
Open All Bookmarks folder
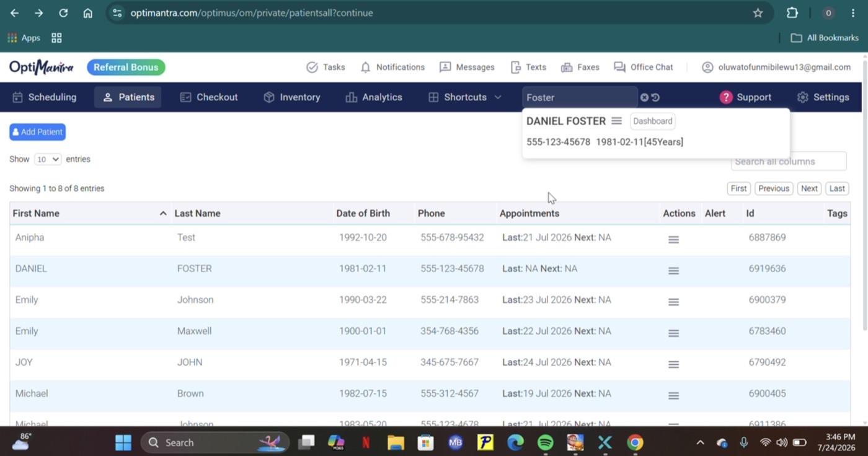point(825,38)
